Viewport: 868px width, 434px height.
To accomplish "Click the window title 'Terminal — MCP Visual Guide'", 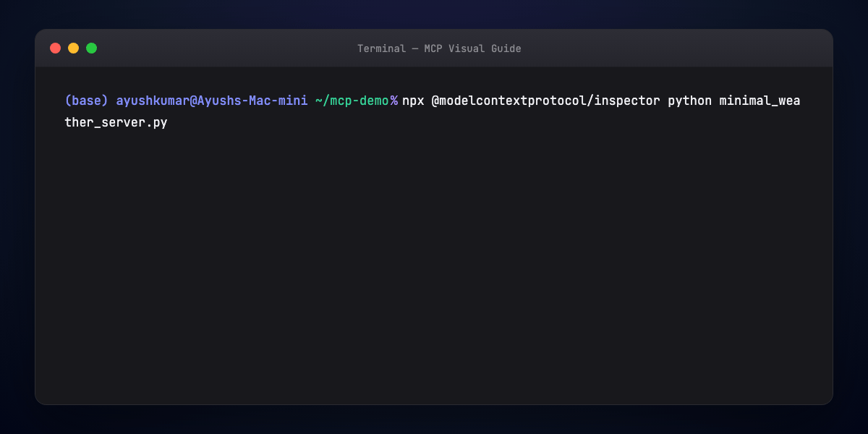I will point(439,48).
